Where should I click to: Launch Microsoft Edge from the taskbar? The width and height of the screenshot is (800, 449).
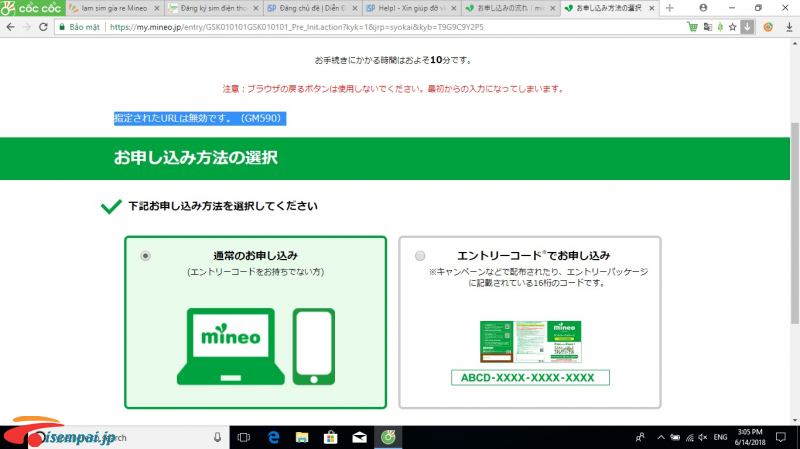point(273,437)
